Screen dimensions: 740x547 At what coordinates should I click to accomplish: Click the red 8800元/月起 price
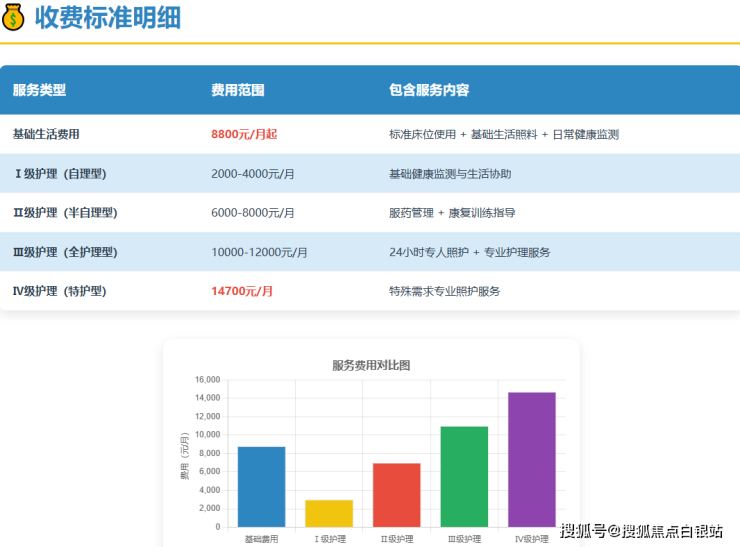pyautogui.click(x=244, y=134)
